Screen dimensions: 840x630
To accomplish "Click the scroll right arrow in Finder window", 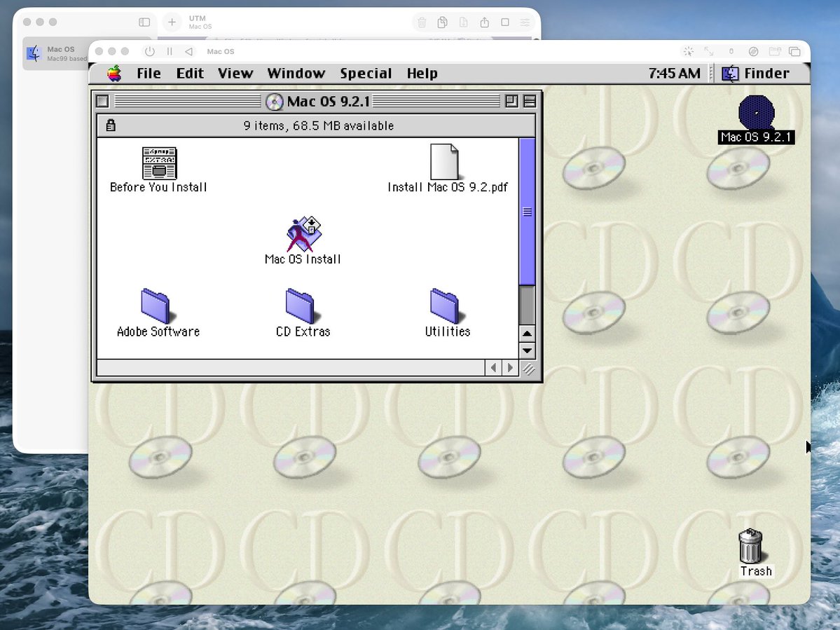I will (510, 368).
